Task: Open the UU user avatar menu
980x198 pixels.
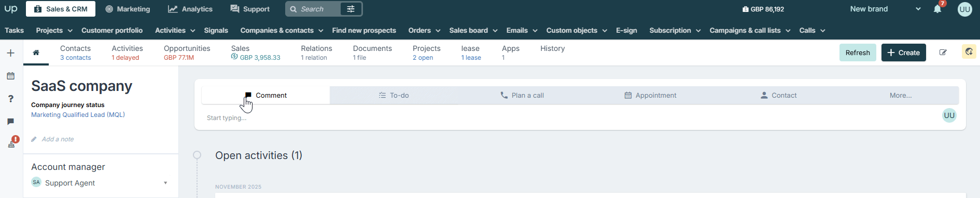Action: 965,9
